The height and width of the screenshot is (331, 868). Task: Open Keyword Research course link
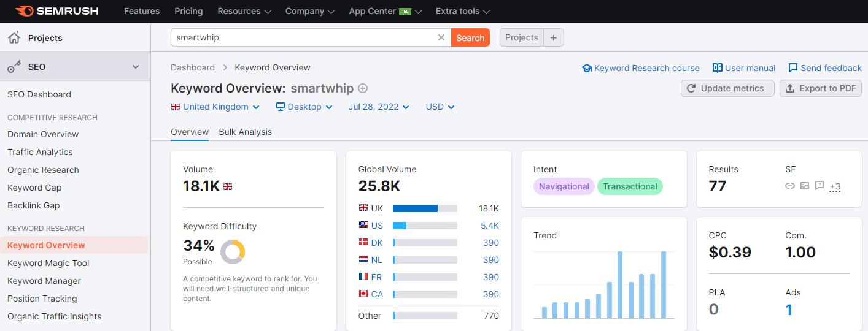pos(641,68)
